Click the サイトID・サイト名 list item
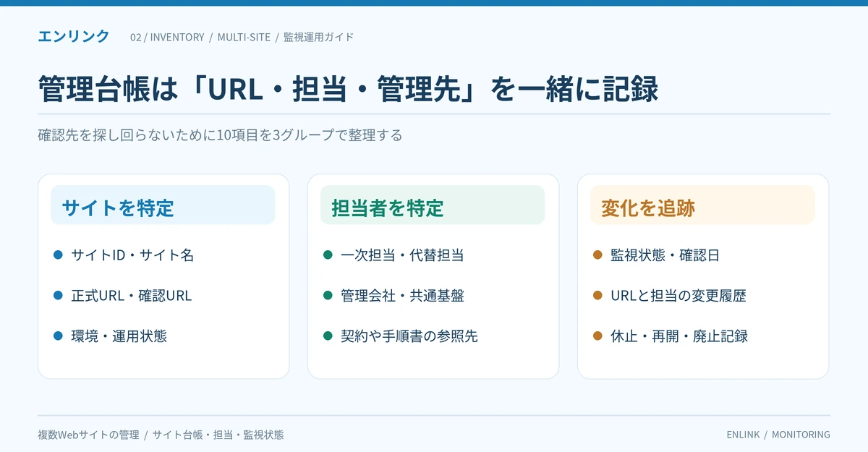 coord(132,255)
